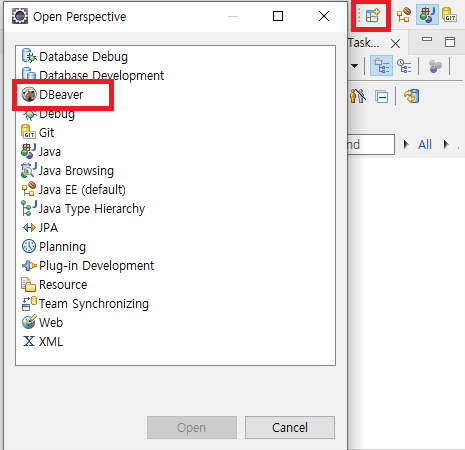The height and width of the screenshot is (450, 465).
Task: Expand arrow after All link
Action: 446,144
